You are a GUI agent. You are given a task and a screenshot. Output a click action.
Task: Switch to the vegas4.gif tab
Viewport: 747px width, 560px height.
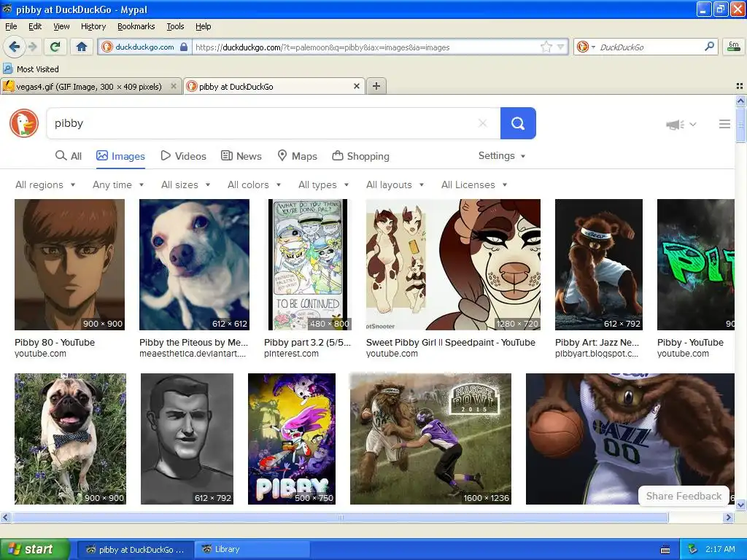tap(88, 87)
